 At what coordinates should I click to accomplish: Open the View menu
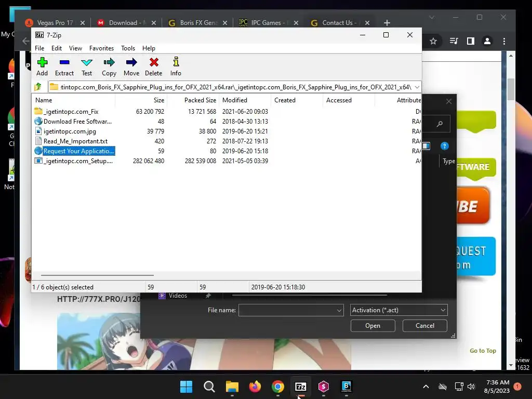pyautogui.click(x=75, y=48)
